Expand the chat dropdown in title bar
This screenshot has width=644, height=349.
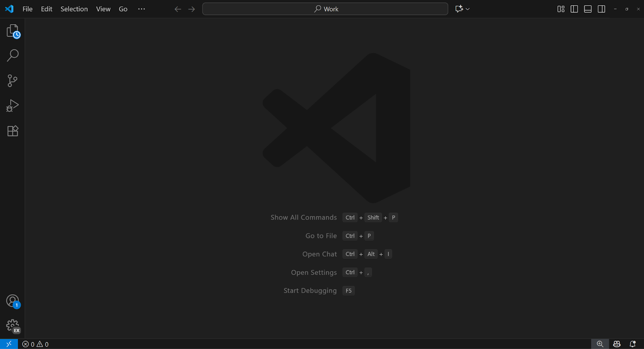pos(468,9)
